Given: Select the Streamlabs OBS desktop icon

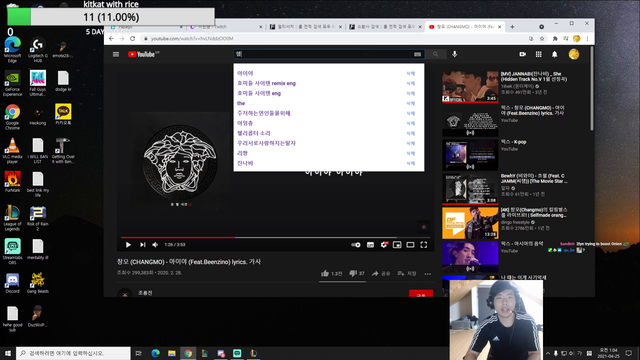Looking at the screenshot, I should coord(12,251).
